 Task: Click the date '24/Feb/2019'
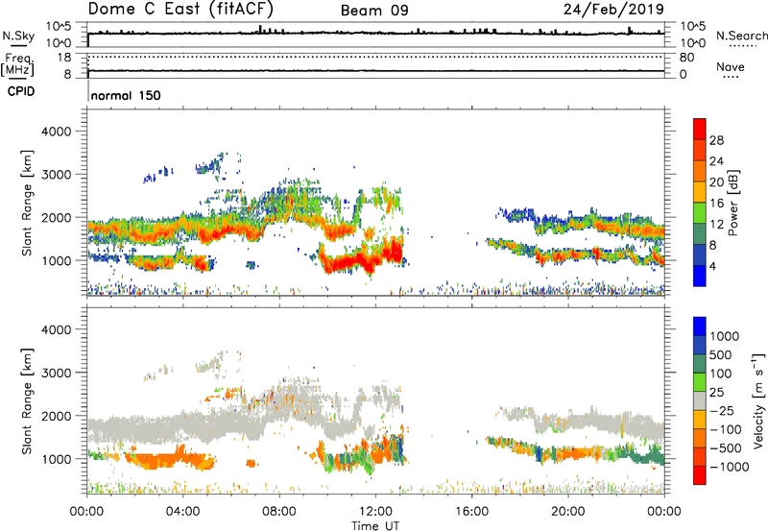(x=613, y=10)
